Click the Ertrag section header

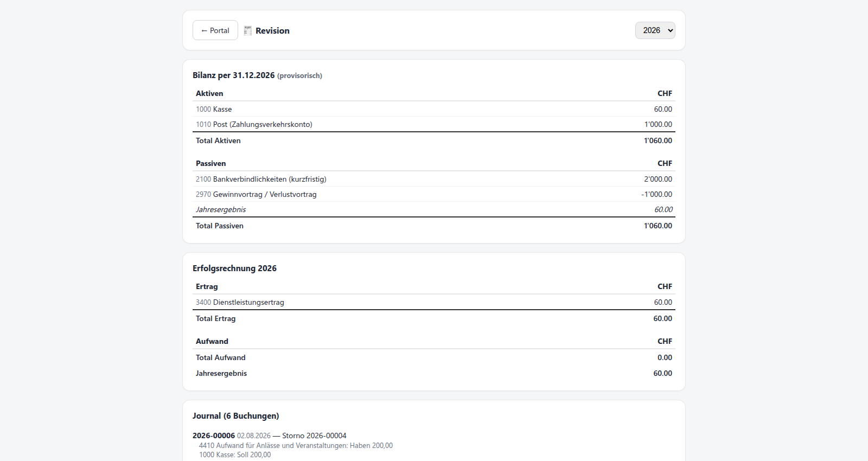coord(207,286)
